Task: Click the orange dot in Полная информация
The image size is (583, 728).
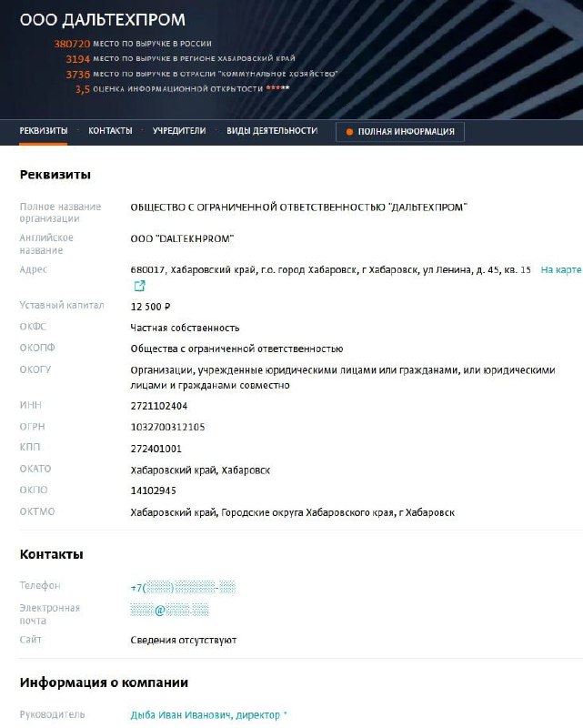Action: 349,132
